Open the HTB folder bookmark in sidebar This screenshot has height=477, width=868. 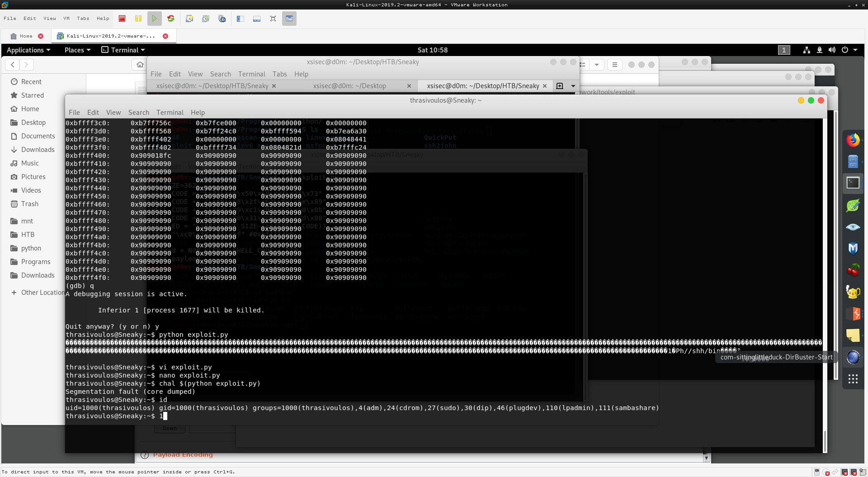pyautogui.click(x=28, y=235)
